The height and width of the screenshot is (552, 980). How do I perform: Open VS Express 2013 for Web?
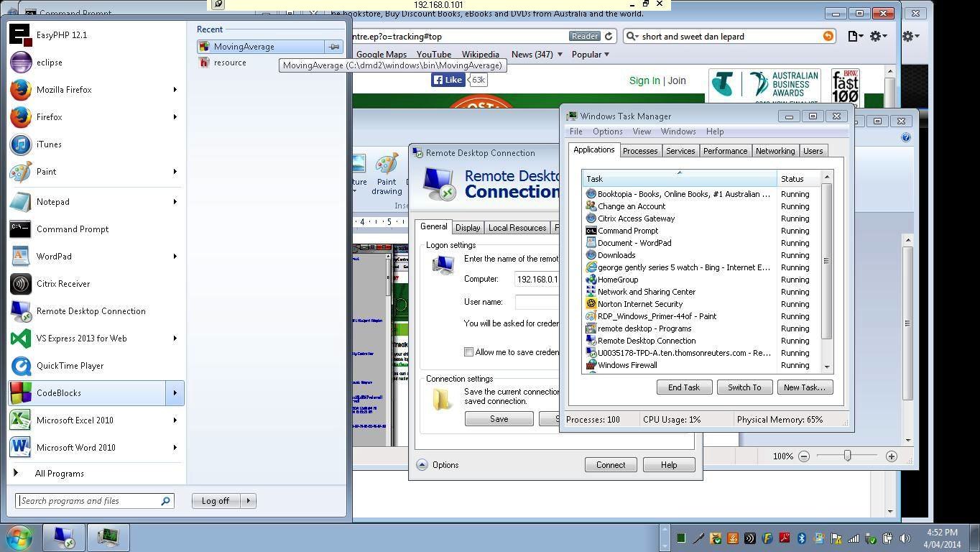[x=96, y=338]
